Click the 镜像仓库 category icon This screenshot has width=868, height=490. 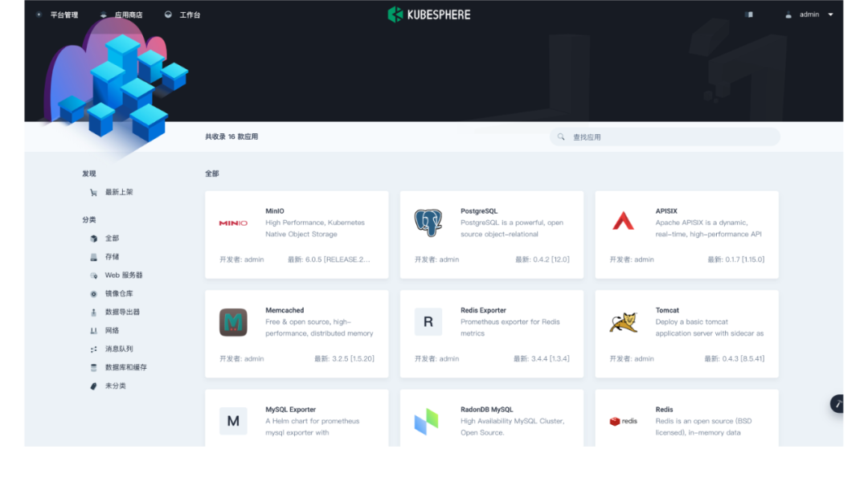point(93,294)
